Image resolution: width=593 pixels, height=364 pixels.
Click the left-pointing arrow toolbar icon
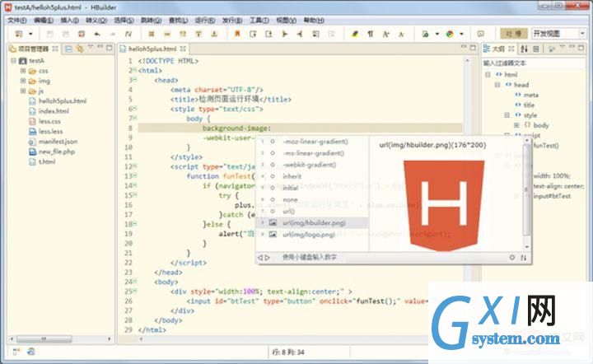coord(300,34)
